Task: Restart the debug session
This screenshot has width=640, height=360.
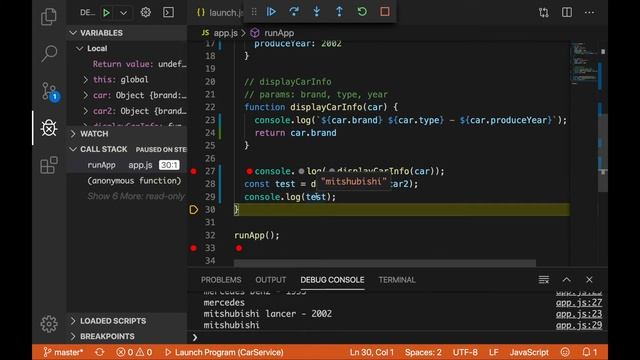Action: click(362, 11)
